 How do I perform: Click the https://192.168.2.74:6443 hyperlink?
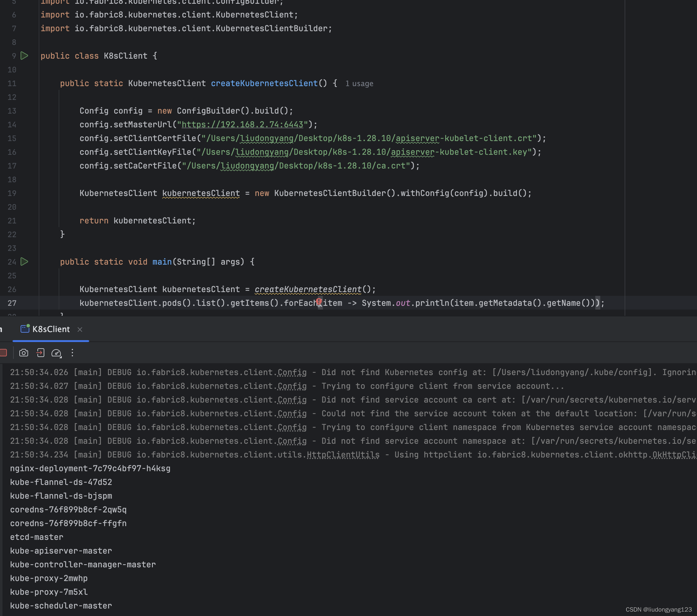click(x=242, y=125)
